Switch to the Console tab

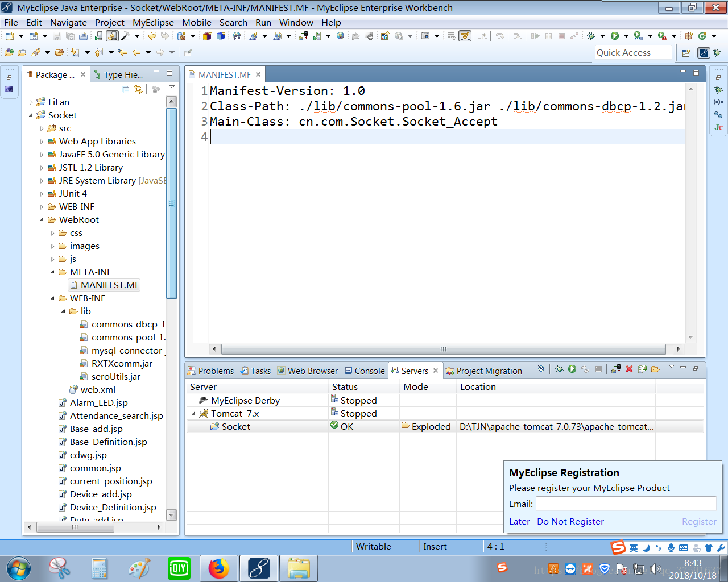tap(365, 371)
